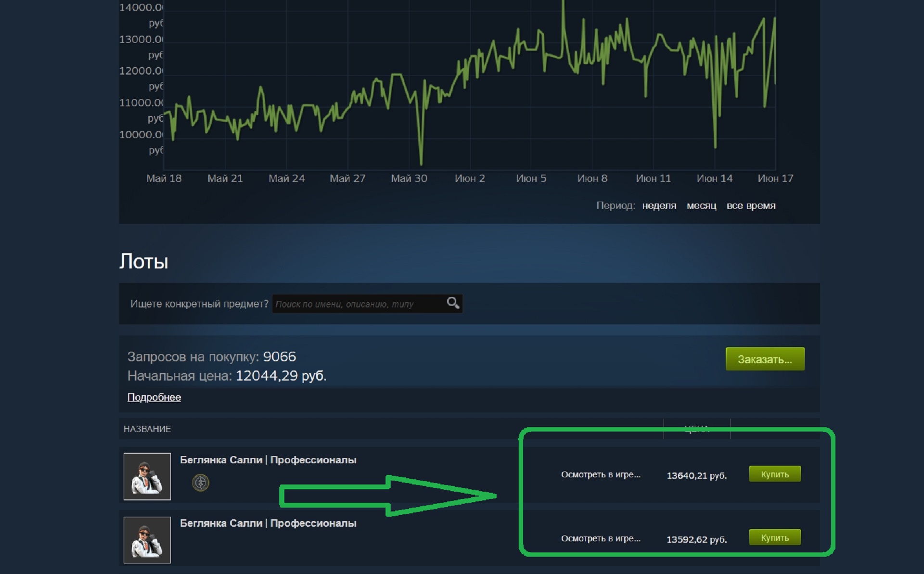Open second Sally agent thumbnail
Viewport: 924px width, 574px height.
pyautogui.click(x=147, y=540)
